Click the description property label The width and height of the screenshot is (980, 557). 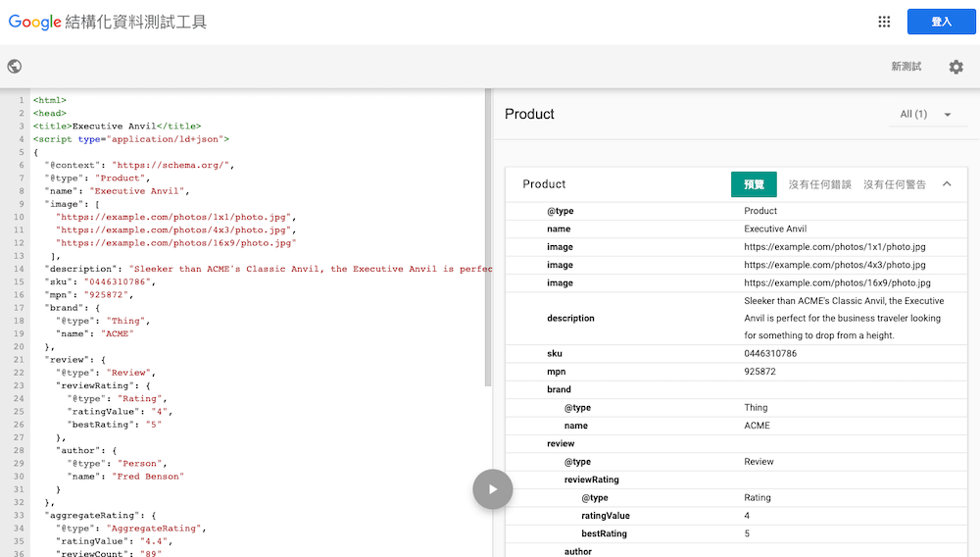tap(570, 318)
